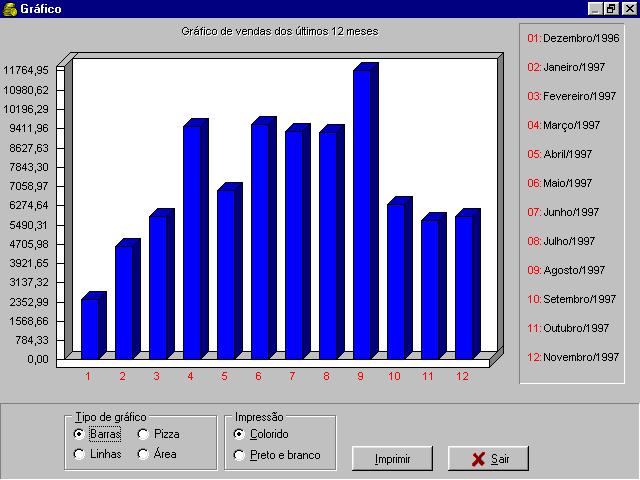
Task: Click the bar for month 1
Action: 94,327
